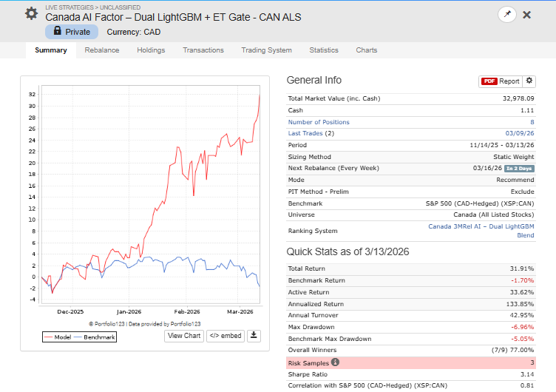Click the Max Drawdown value -6.96%
Screen dimensions: 556x392
pyautogui.click(x=522, y=327)
